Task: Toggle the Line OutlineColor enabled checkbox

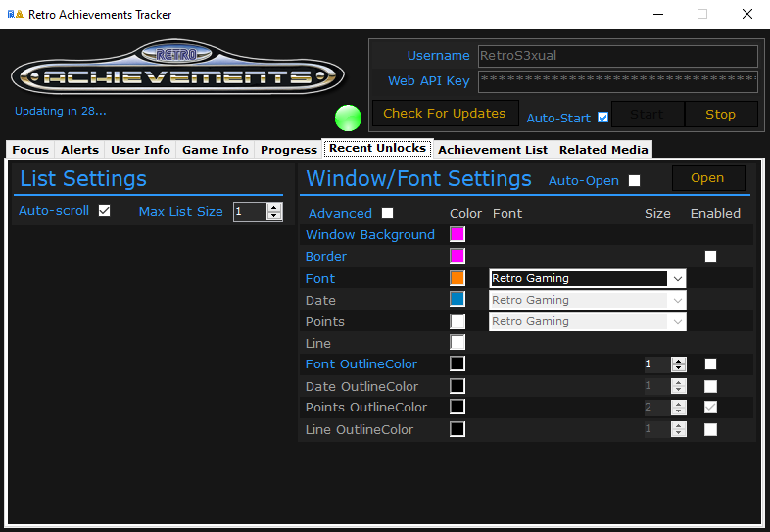Action: click(710, 429)
